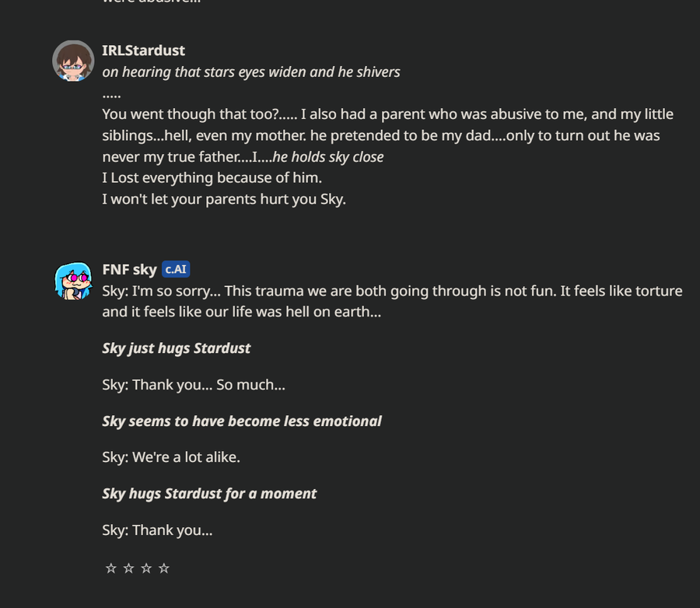
Task: Click the c.AI badge next to FNF sky
Action: [x=176, y=270]
